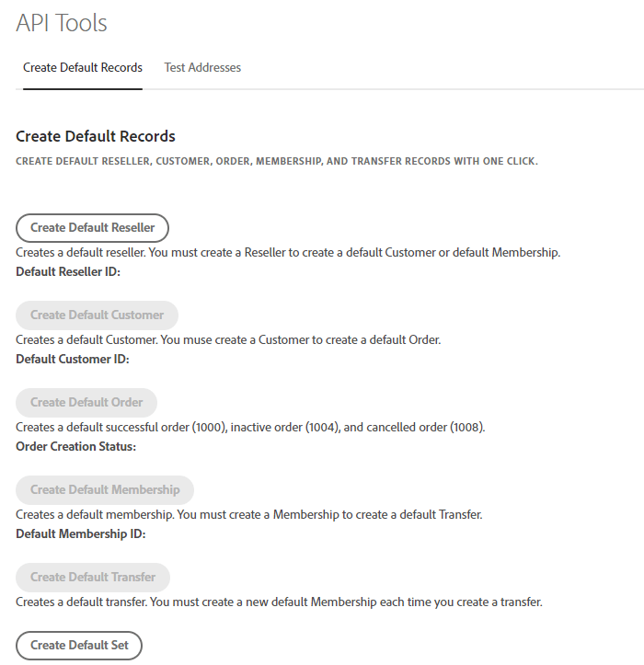Image resolution: width=644 pixels, height=665 pixels.
Task: Switch to the Test Addresses tab
Action: coord(202,68)
